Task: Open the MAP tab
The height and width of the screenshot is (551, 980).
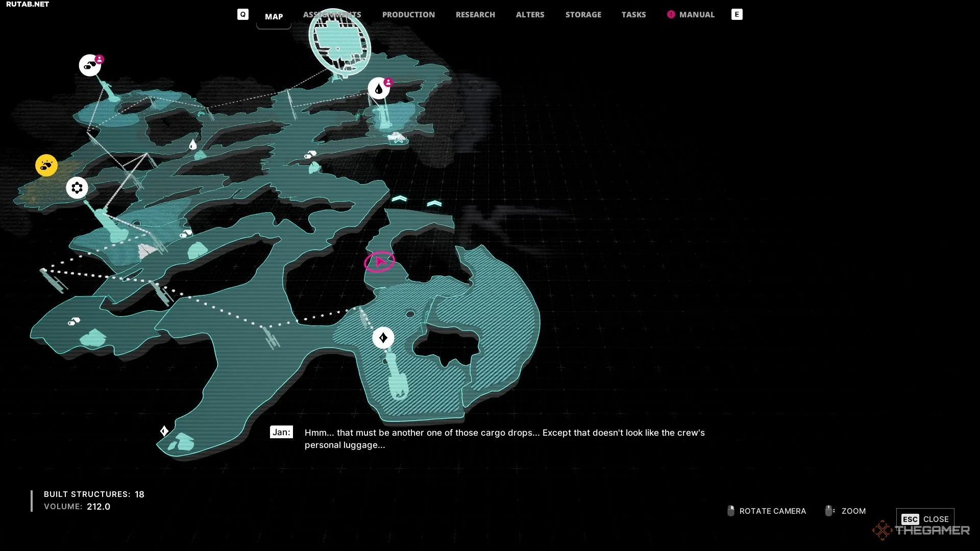Action: tap(274, 16)
